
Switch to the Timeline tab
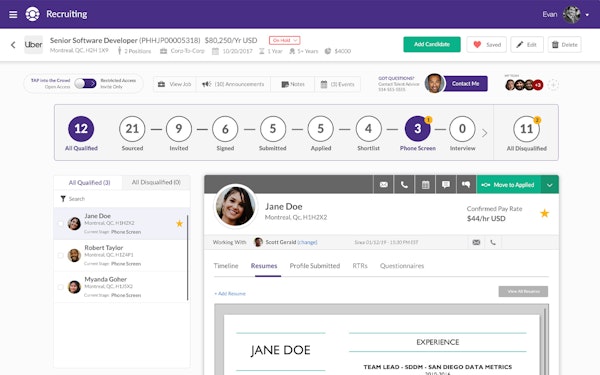pyautogui.click(x=226, y=266)
